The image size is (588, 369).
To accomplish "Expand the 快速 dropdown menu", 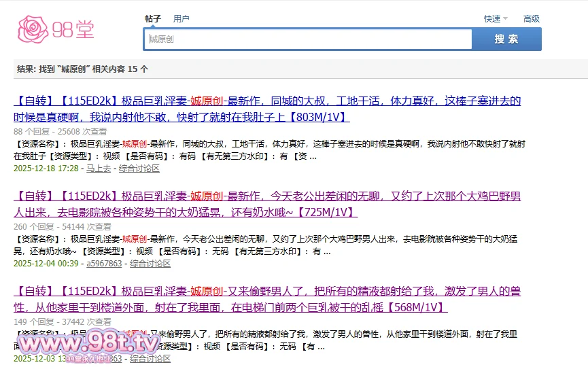I will coord(492,19).
